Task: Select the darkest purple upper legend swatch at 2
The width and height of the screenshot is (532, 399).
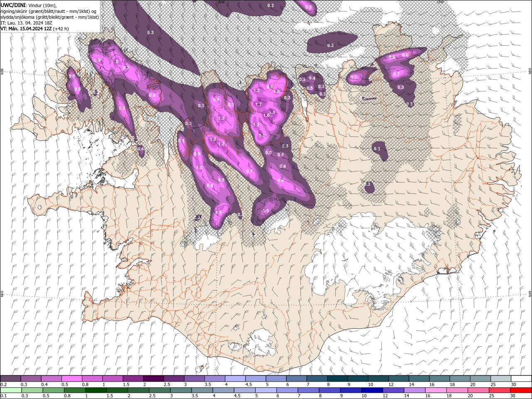Action: click(x=153, y=378)
